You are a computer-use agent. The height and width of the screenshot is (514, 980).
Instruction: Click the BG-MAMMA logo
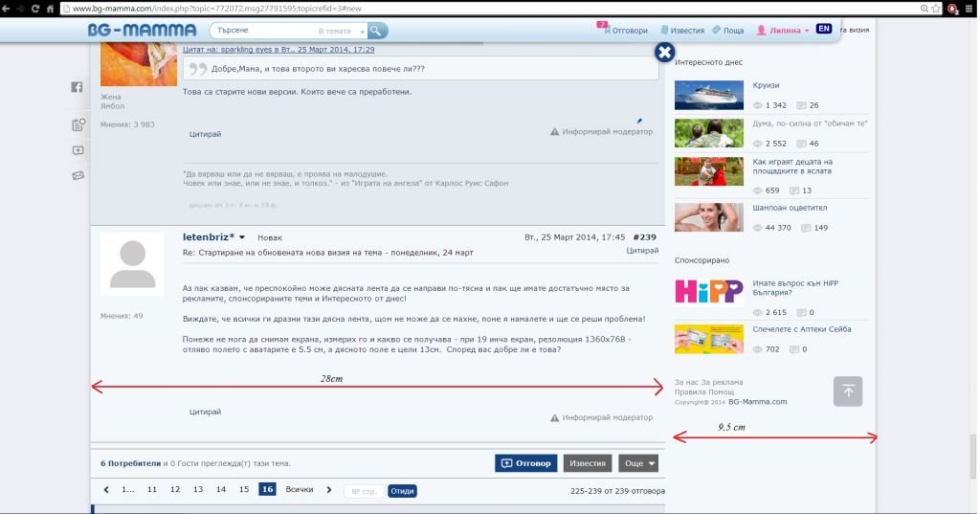(x=142, y=31)
